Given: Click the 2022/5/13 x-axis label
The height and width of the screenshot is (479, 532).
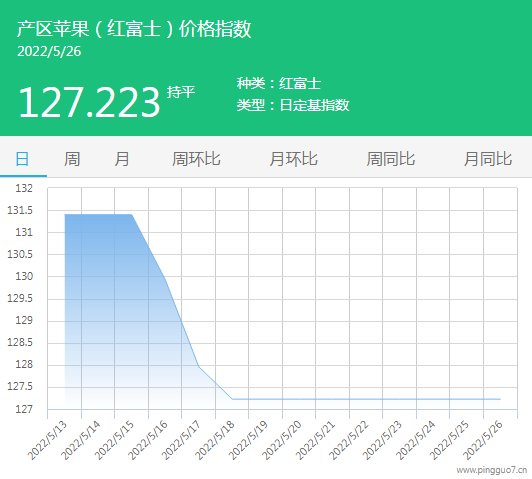Looking at the screenshot, I should 47,440.
